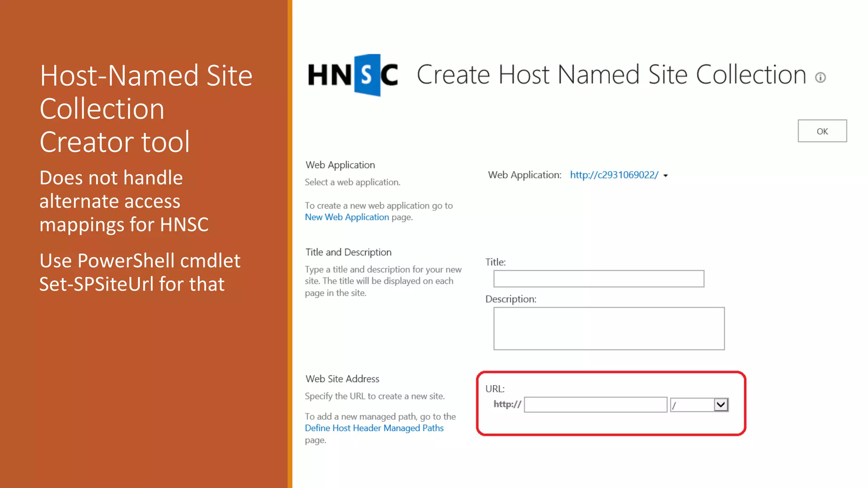Click the info icon beside page title

pyautogui.click(x=821, y=78)
